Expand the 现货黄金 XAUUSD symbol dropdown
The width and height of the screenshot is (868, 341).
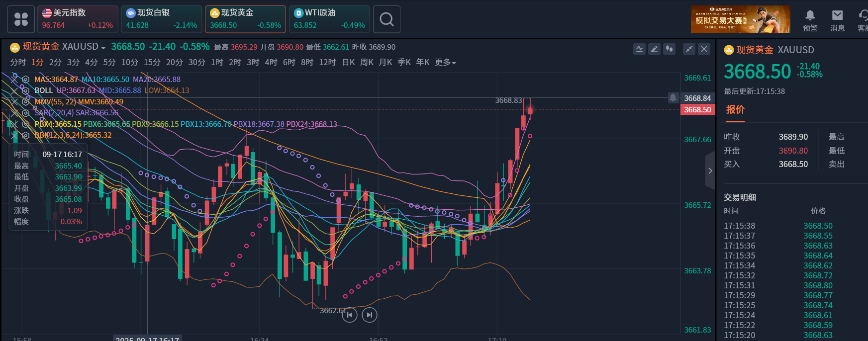pyautogui.click(x=103, y=48)
